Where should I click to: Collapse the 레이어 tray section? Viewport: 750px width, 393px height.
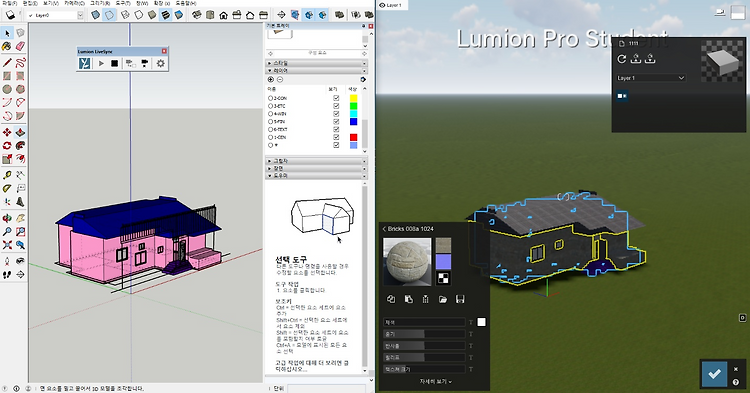316,70
